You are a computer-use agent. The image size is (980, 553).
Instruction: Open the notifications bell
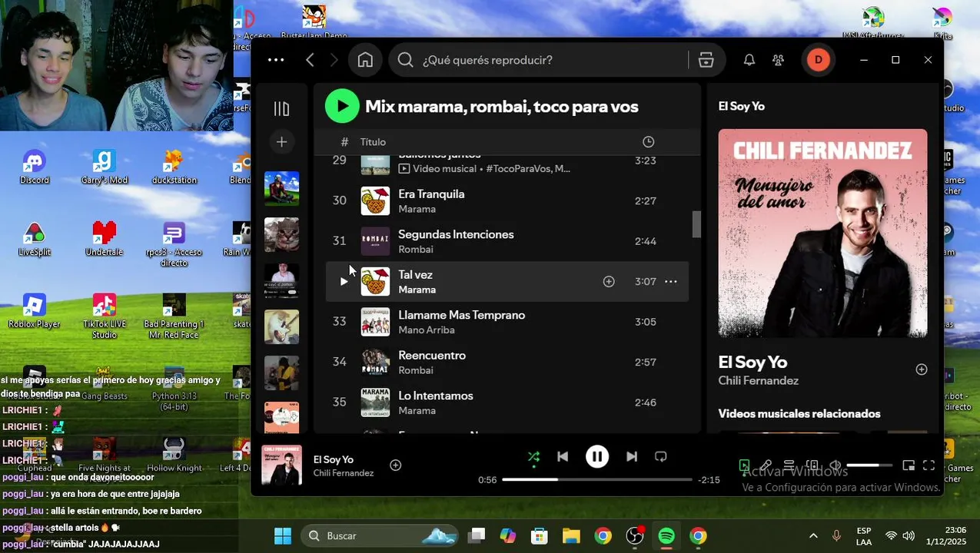point(749,60)
